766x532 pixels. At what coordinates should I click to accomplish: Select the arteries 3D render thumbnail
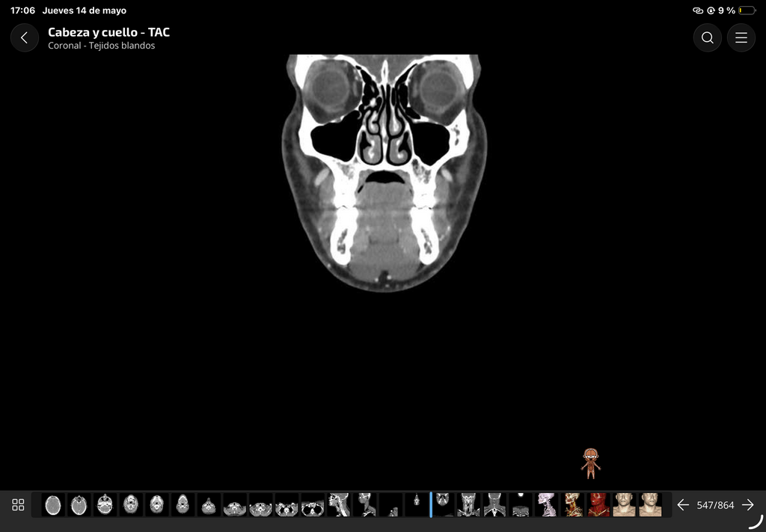pyautogui.click(x=572, y=505)
